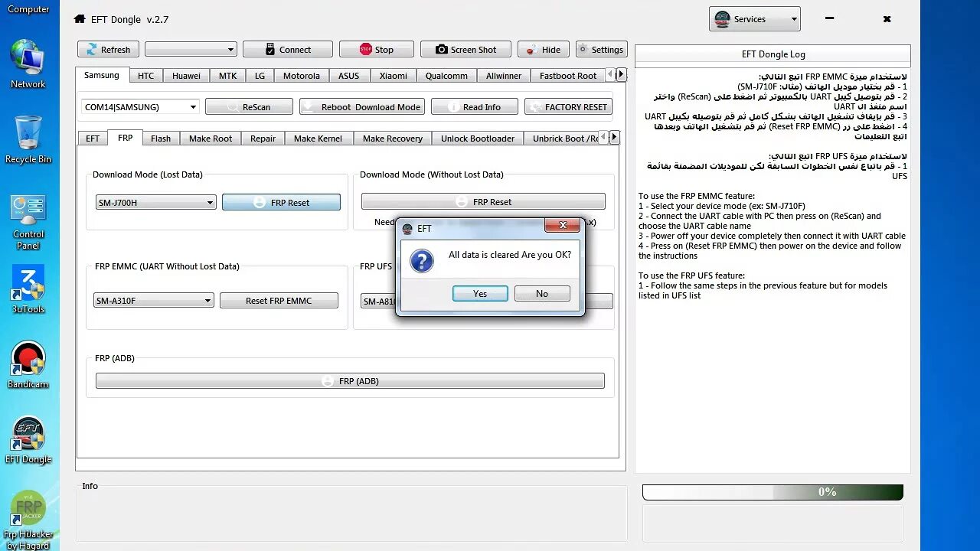Switch to the Qualcomm tab
This screenshot has width=980, height=551.
pyautogui.click(x=446, y=76)
